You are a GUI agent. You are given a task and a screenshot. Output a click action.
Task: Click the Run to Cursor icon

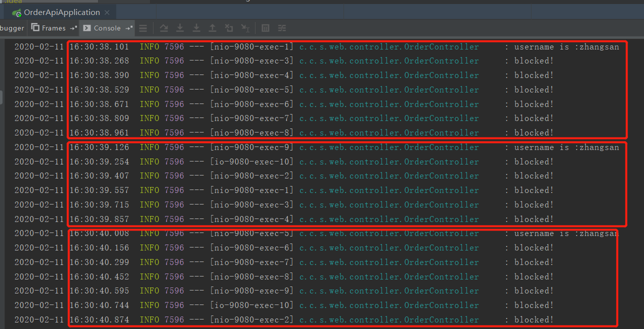pyautogui.click(x=245, y=28)
